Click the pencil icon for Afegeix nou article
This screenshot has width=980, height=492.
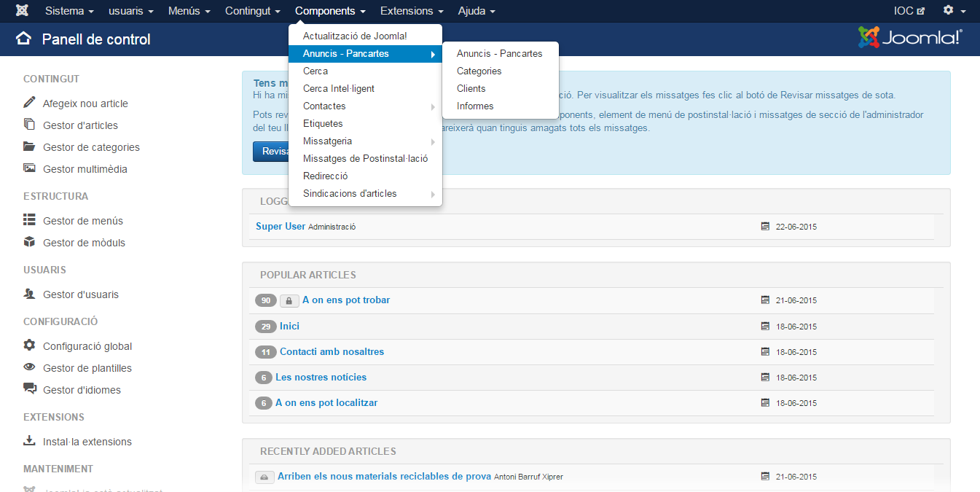click(29, 103)
